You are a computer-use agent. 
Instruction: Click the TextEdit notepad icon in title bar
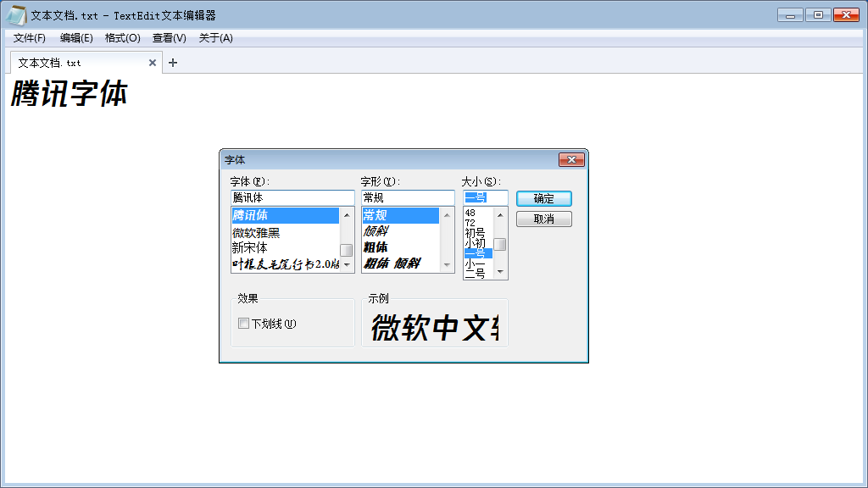[17, 15]
